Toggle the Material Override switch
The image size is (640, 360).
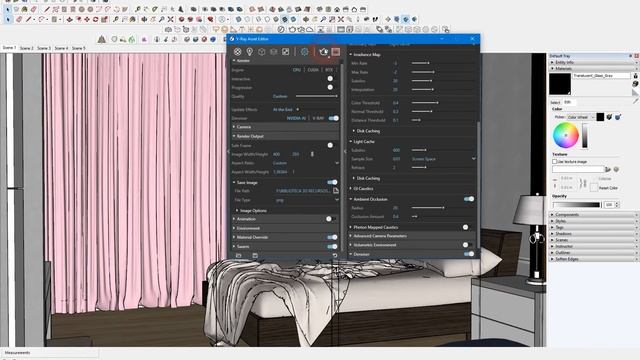point(333,237)
